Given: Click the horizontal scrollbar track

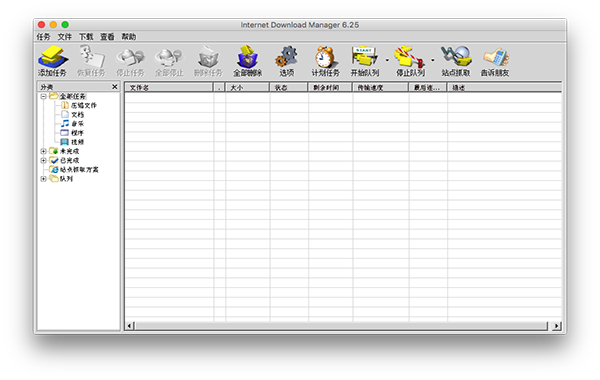Looking at the screenshot, I should 341,326.
